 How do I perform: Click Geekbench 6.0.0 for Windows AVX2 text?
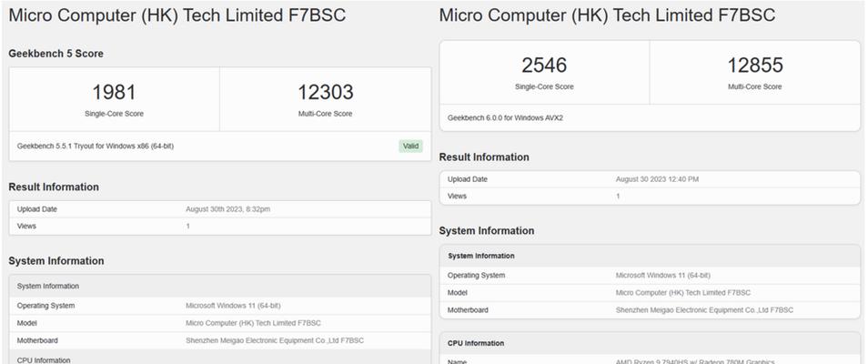click(505, 118)
